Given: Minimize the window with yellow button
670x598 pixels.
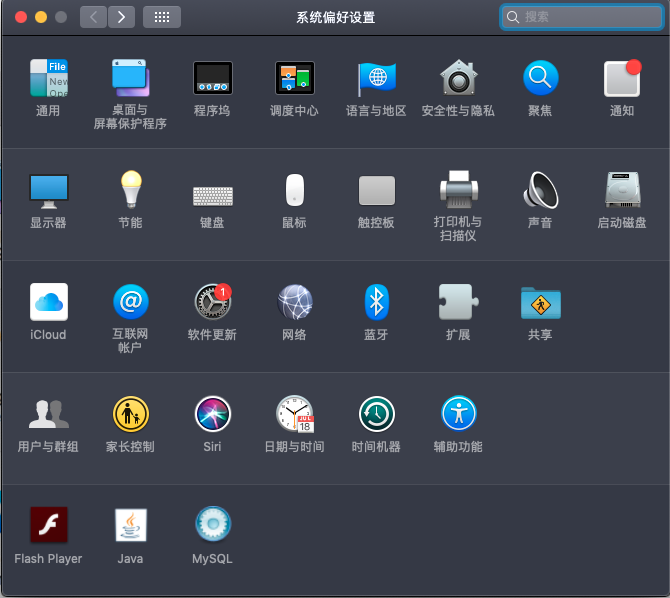Looking at the screenshot, I should coord(41,17).
